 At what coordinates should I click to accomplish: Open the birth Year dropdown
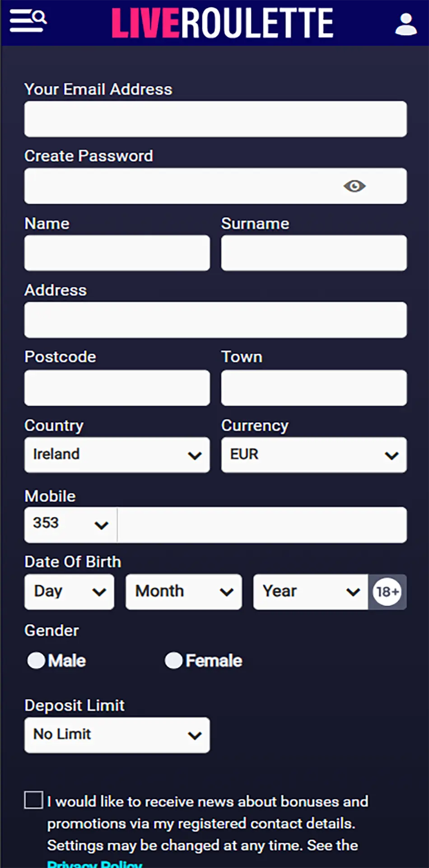tap(311, 592)
